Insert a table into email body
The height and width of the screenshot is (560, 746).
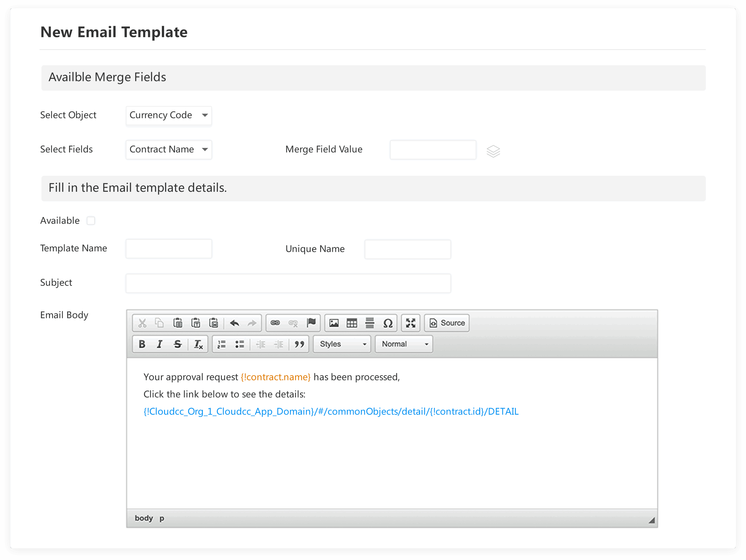point(352,323)
